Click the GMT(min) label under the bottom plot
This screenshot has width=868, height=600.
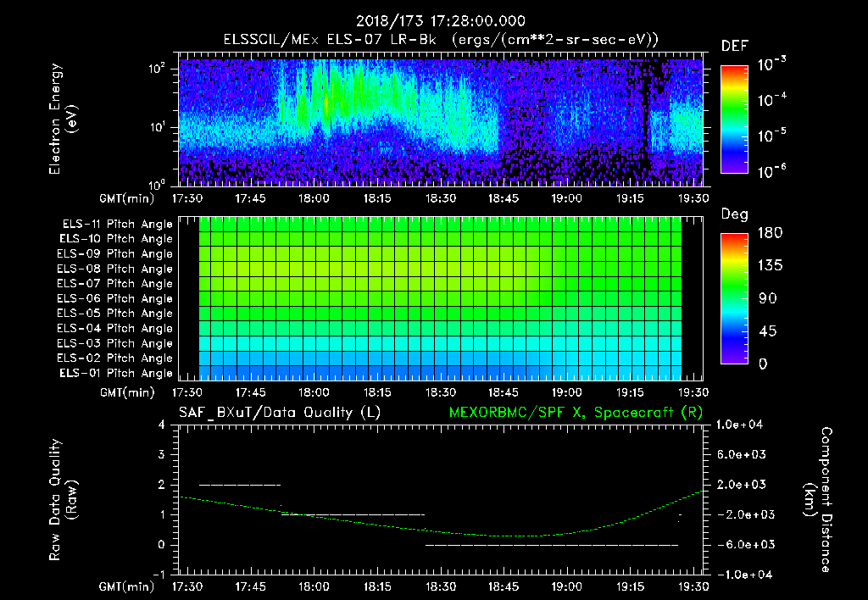127,586
